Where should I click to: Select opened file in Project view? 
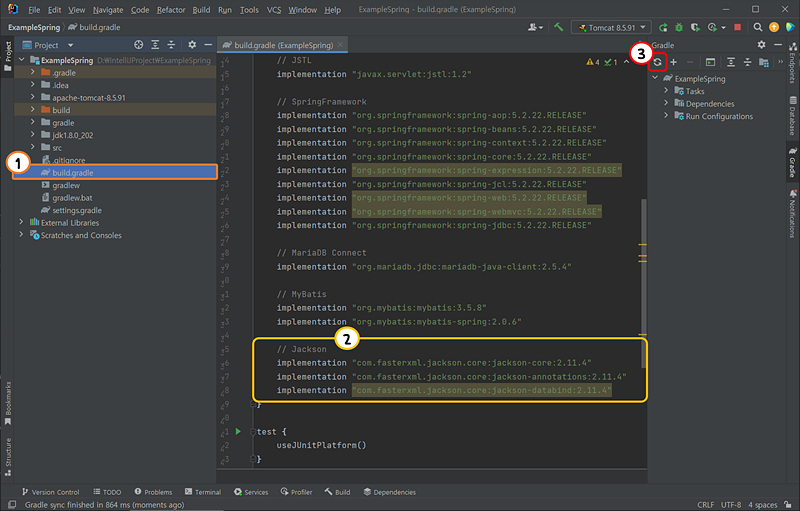[138, 45]
